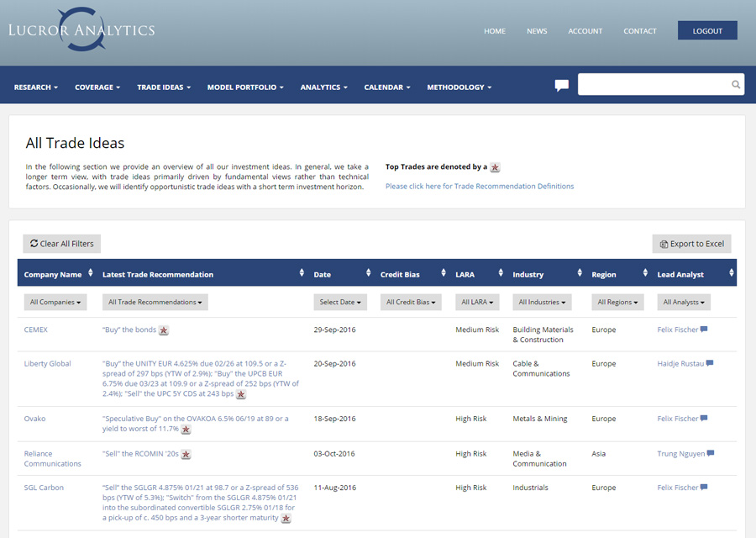Image resolution: width=756 pixels, height=538 pixels.
Task: Sort table by Region arrows
Action: point(645,273)
